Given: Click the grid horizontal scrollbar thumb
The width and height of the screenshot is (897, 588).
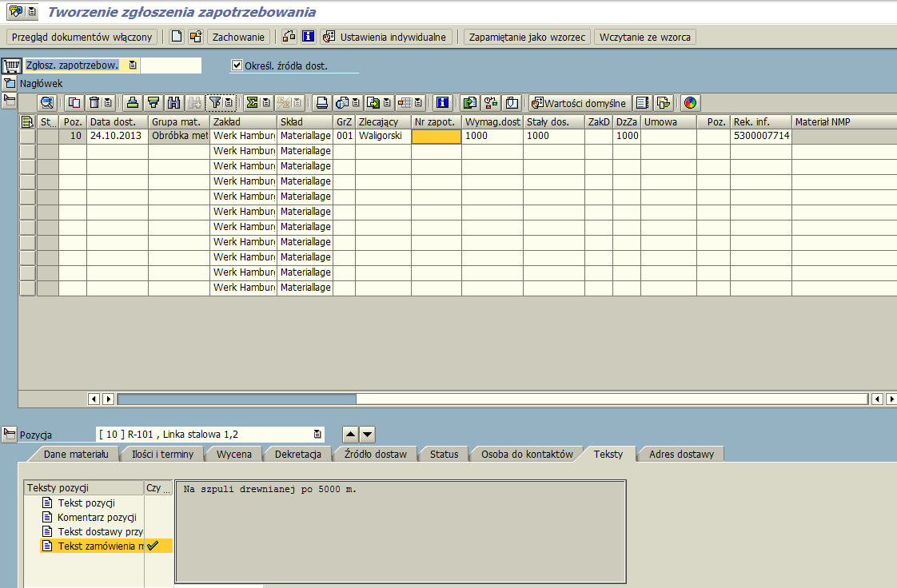Looking at the screenshot, I should click(x=237, y=399).
